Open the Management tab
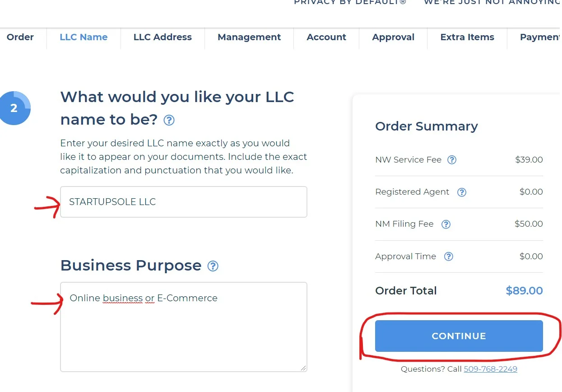The height and width of the screenshot is (392, 562). pos(249,37)
